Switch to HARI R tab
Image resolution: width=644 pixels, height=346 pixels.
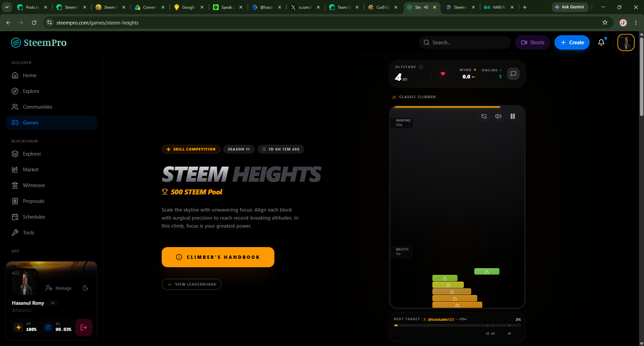(x=499, y=7)
